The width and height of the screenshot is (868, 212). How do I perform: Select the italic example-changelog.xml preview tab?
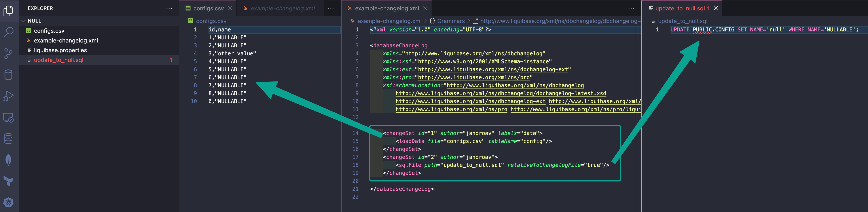pos(282,8)
